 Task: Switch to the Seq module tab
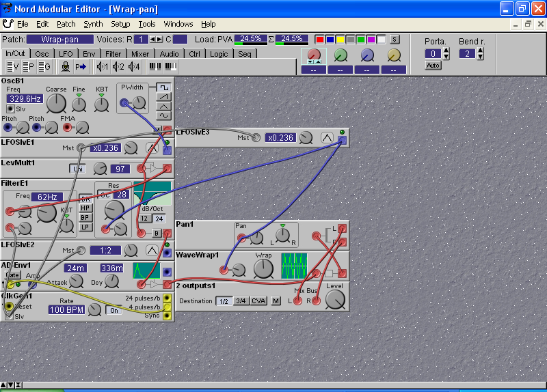coord(245,54)
